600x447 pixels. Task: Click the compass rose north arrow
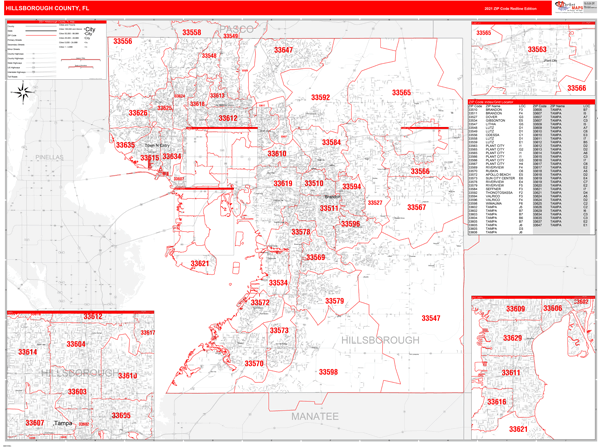(23, 93)
